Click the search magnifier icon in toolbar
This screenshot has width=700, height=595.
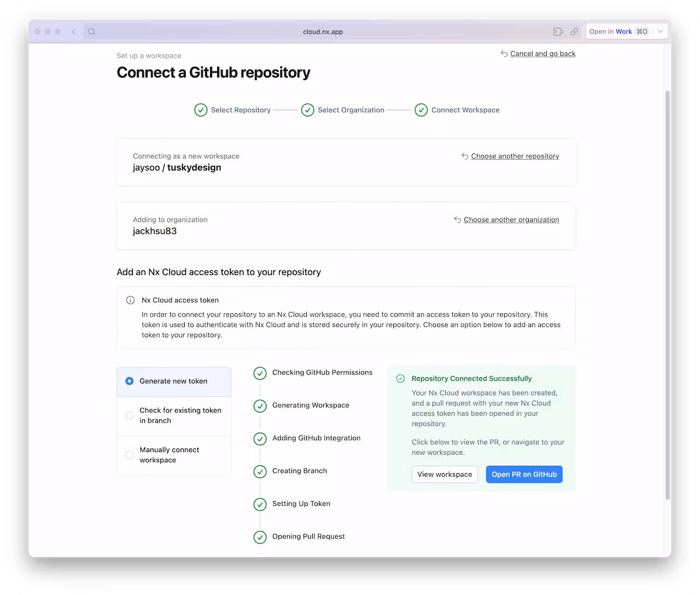pyautogui.click(x=92, y=32)
